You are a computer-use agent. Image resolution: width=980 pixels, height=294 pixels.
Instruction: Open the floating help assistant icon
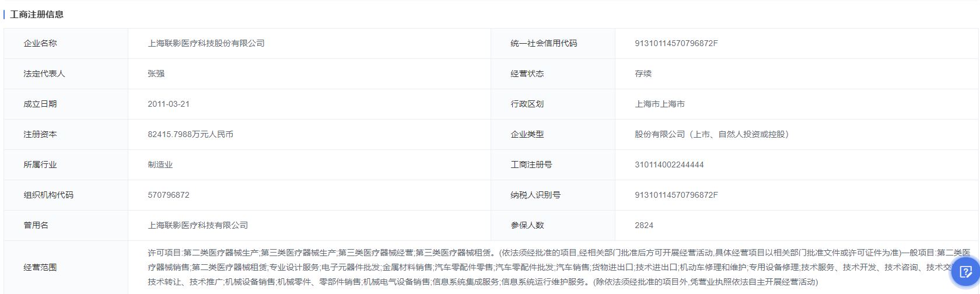click(x=966, y=272)
